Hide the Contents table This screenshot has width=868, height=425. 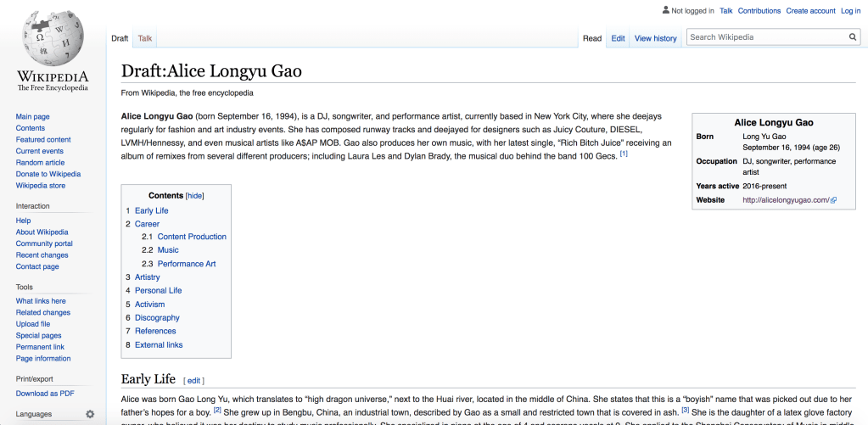click(x=195, y=195)
